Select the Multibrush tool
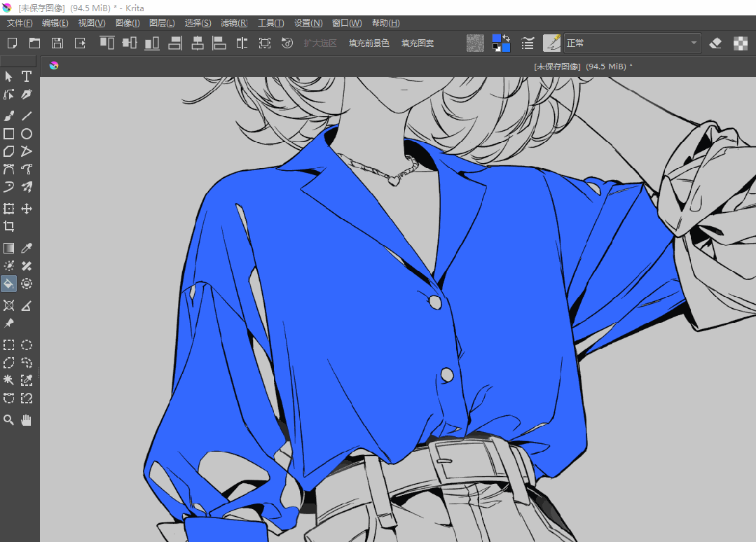 27,187
